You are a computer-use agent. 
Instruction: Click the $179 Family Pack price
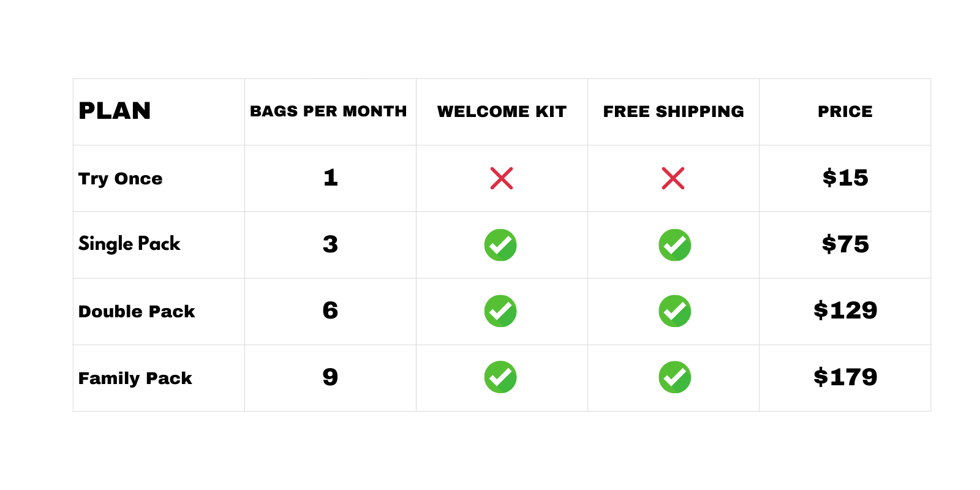point(845,377)
